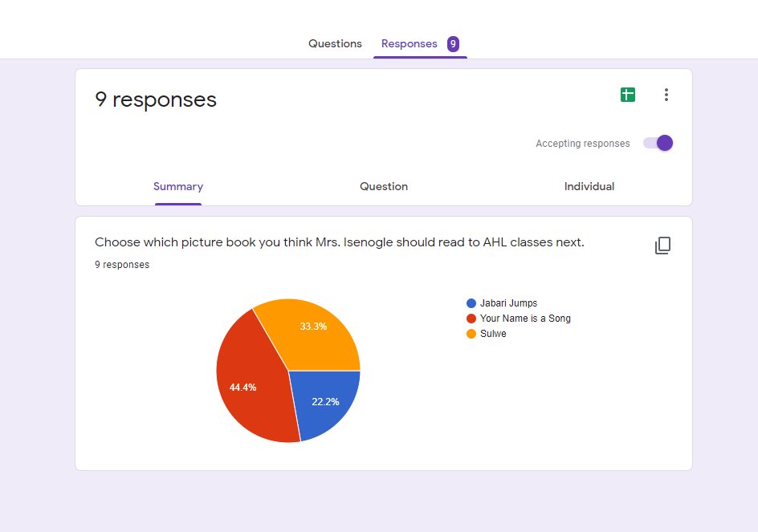Click the 'Accepting responses' label text
This screenshot has width=758, height=532.
(582, 144)
